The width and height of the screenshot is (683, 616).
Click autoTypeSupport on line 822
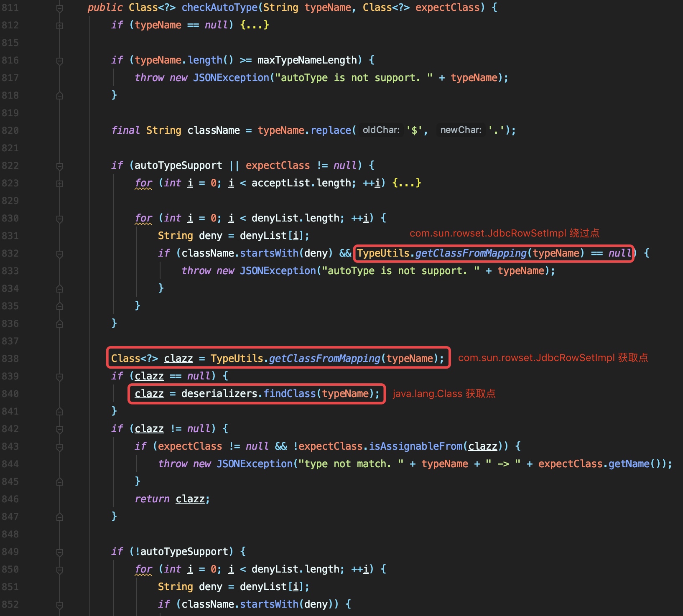(178, 165)
